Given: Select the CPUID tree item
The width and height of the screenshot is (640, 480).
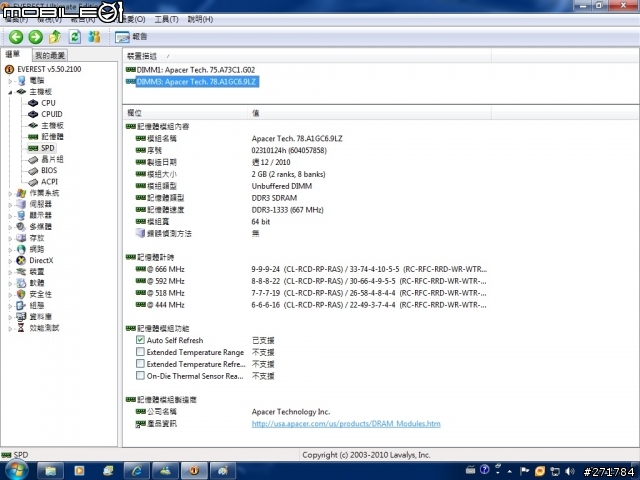Looking at the screenshot, I should [52, 114].
